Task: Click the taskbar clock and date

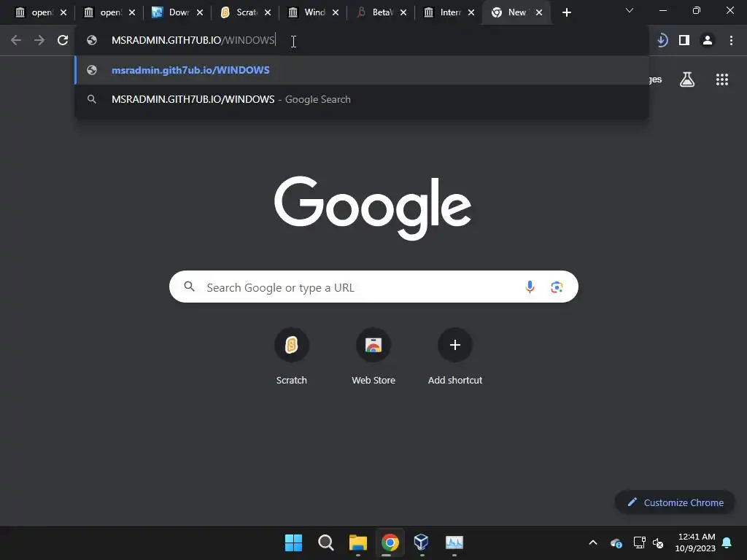Action: [695, 542]
